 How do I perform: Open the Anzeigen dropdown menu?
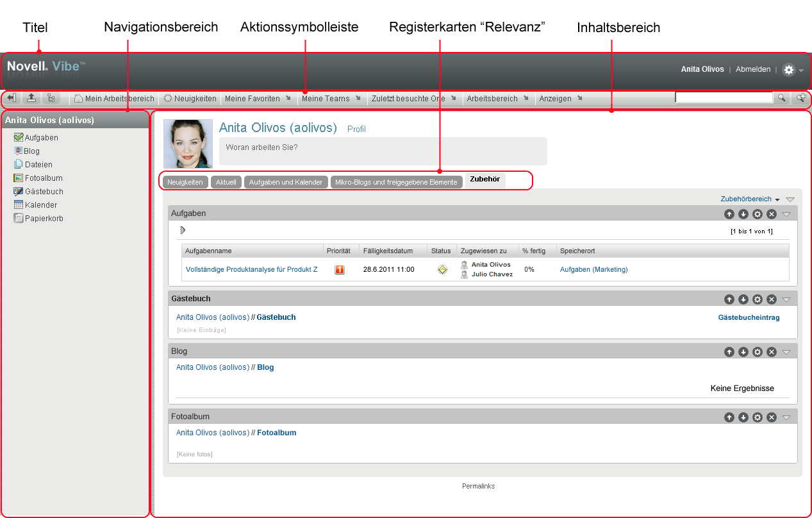(561, 99)
